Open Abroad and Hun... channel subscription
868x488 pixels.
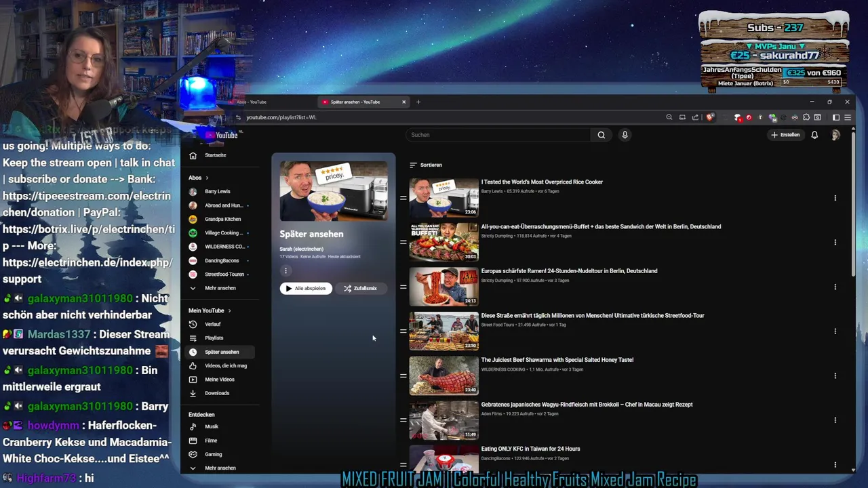pos(220,205)
